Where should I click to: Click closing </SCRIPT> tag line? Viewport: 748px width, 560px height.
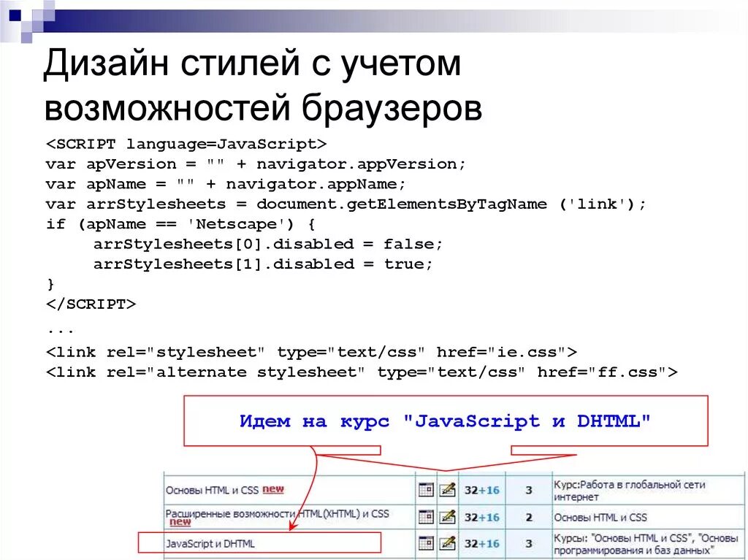click(91, 304)
